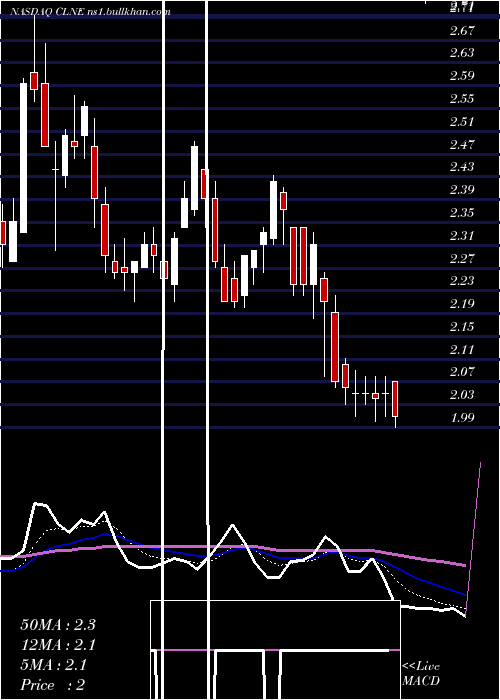The image size is (500, 700).
Task: Click the 2.59 price axis label
Action: [x=462, y=75]
